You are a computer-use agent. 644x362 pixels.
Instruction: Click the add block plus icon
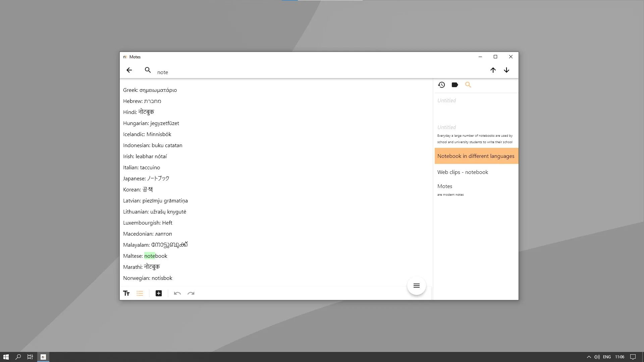click(x=159, y=293)
